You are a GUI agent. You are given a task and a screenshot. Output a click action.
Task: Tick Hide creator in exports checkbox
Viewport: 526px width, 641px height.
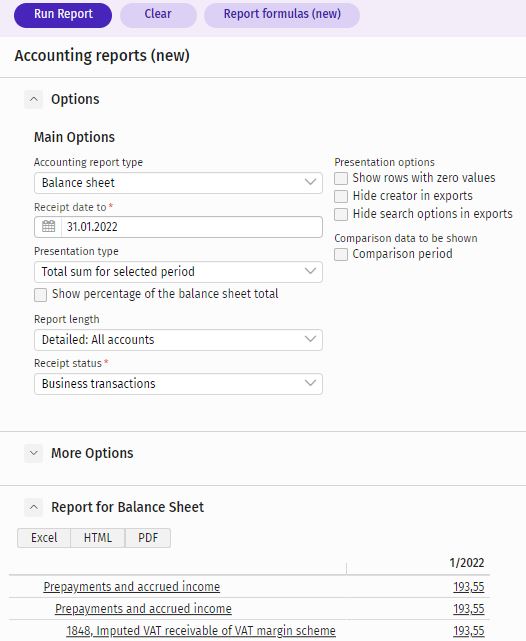coord(341,196)
